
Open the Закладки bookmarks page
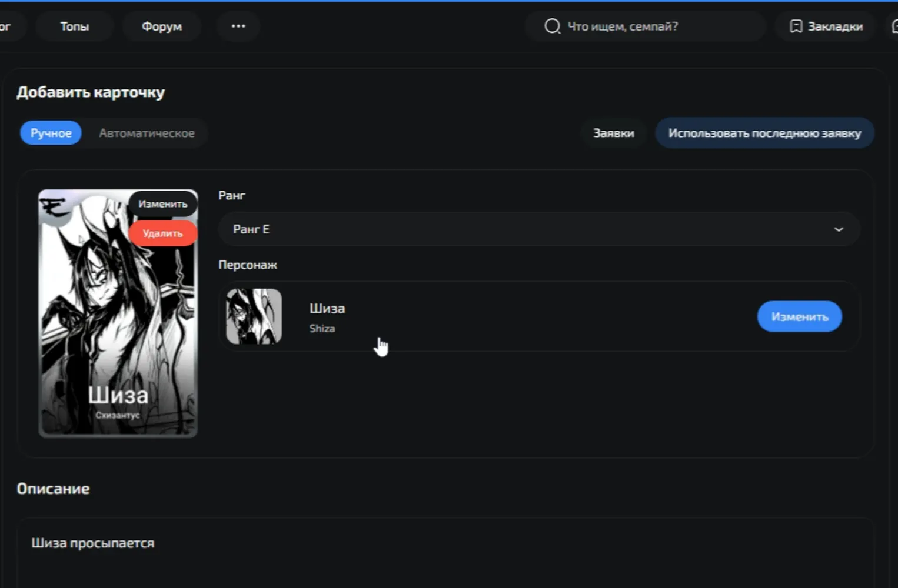[x=826, y=26]
